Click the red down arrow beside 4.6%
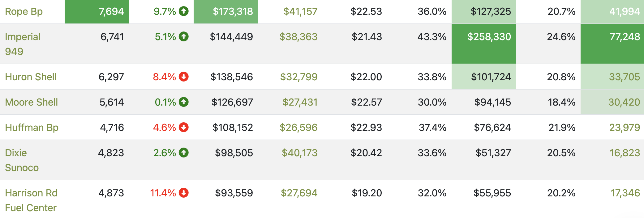 point(183,127)
